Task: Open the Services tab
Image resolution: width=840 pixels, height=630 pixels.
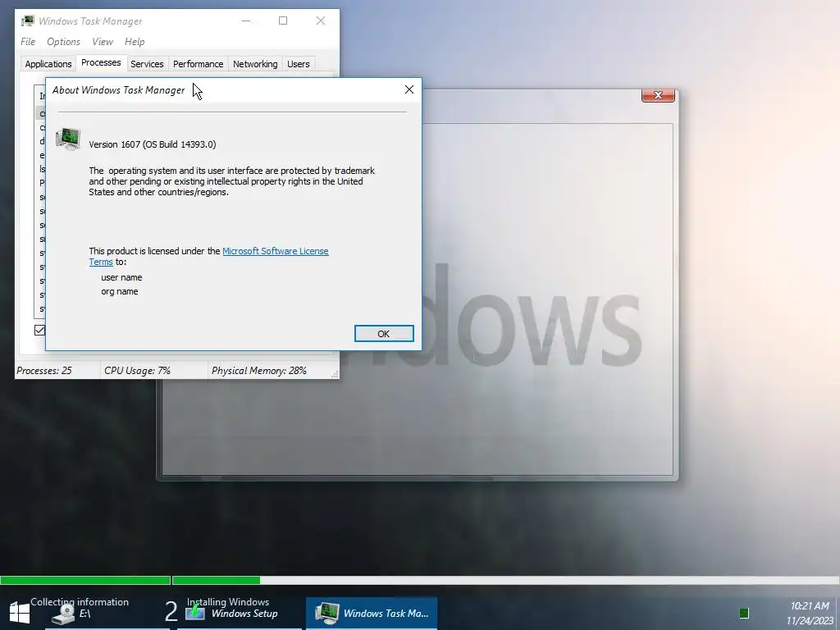Action: (147, 64)
